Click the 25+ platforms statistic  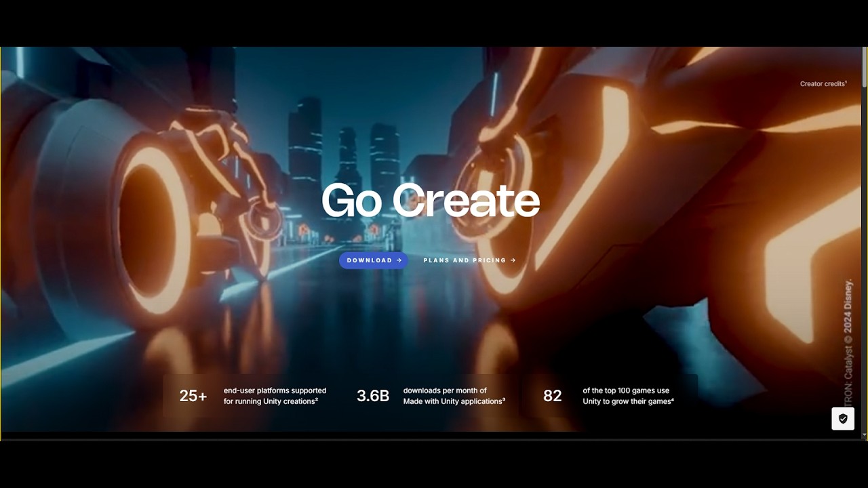point(193,396)
